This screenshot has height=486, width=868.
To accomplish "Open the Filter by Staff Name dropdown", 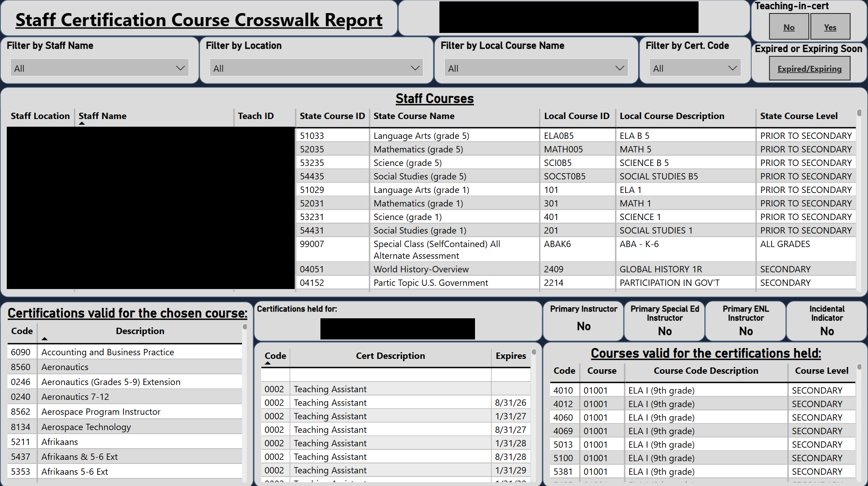I will click(x=99, y=68).
